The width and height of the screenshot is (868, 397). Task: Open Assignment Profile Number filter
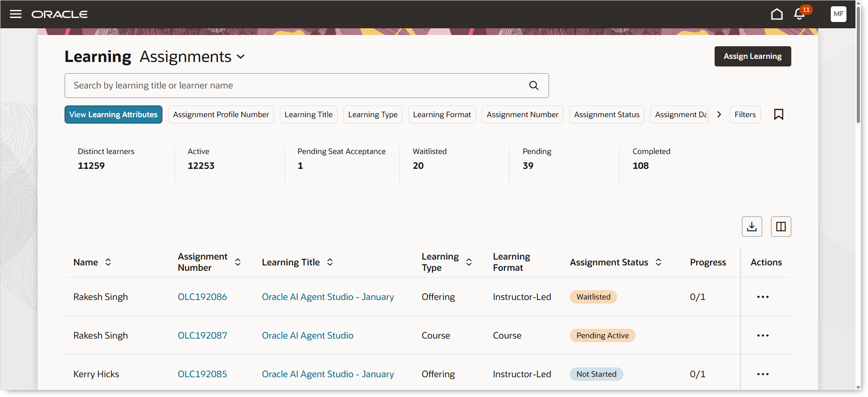(x=221, y=115)
